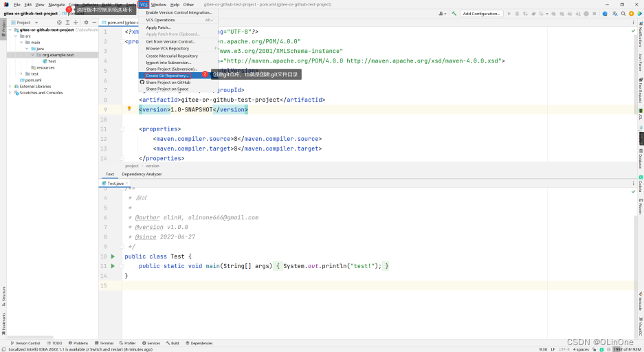Click the disabled Run arrow icon in toolbar
Screen dimensions: 644x352
pos(509,14)
